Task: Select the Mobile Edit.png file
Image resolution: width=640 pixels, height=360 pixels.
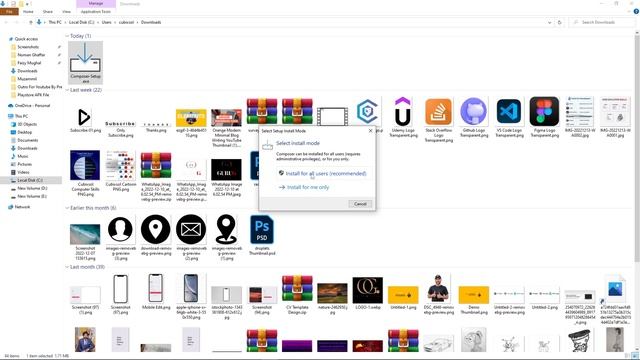Action: (x=156, y=291)
